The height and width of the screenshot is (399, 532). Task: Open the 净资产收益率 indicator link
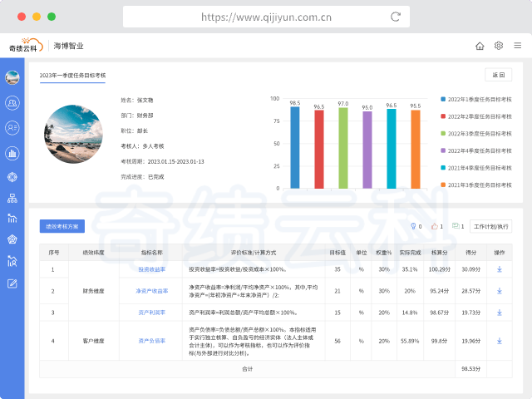point(152,291)
